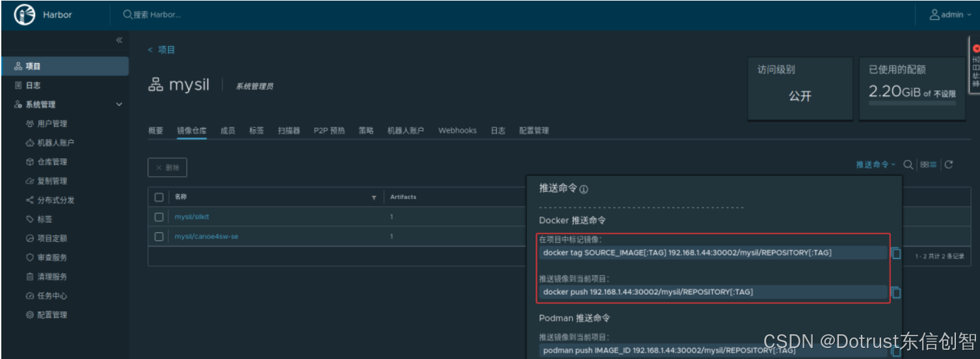
Task: Open 分布式分发 in the sidebar
Action: 55,200
